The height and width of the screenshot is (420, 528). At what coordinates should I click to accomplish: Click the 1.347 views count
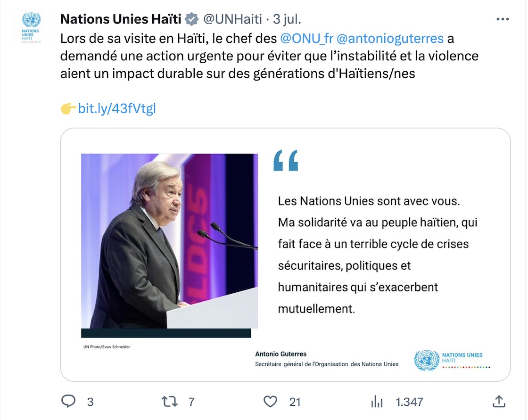tap(409, 402)
